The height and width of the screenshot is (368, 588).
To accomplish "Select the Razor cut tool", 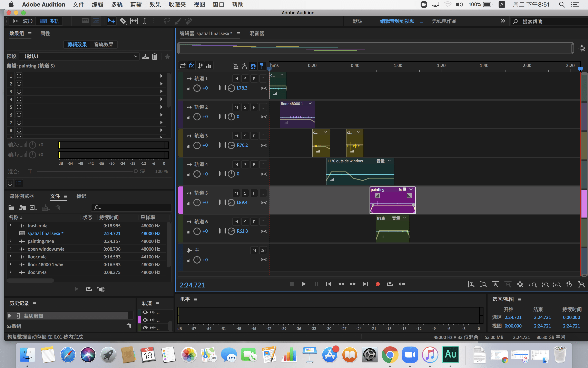I will pos(123,21).
